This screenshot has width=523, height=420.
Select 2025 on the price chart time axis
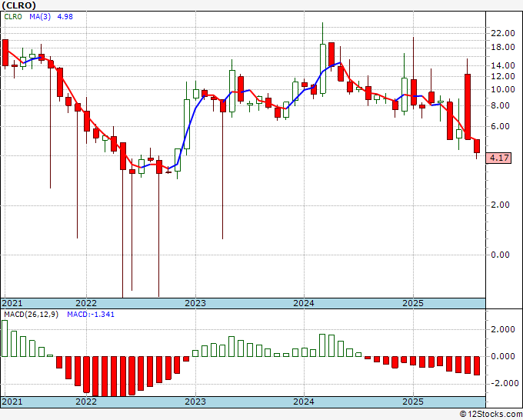tap(413, 304)
